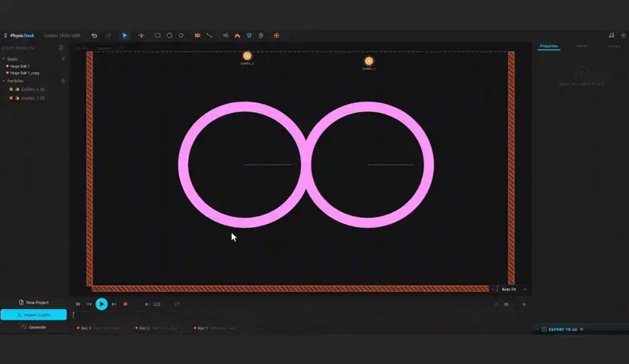The height and width of the screenshot is (364, 629).
Task: Select the arrow pointer tool
Action: point(124,35)
